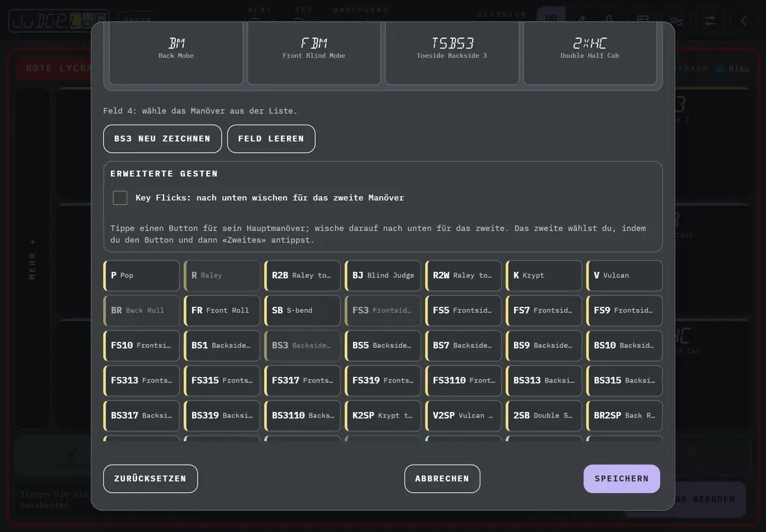
Task: Select the K Krypt maneuver
Action: coord(544,275)
